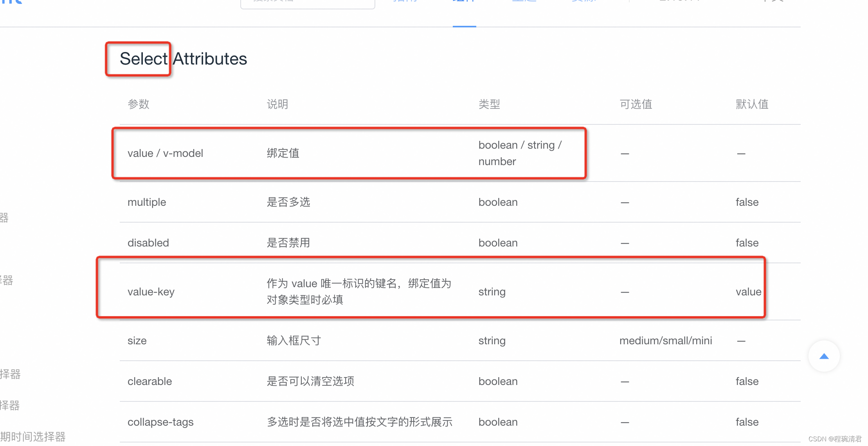Select the highlighted 组件 navigation tab
Viewport: 868px width, 446px height.
(464, 2)
